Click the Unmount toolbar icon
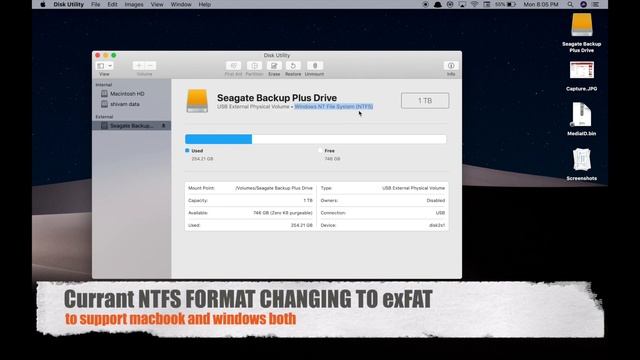 tap(315, 66)
